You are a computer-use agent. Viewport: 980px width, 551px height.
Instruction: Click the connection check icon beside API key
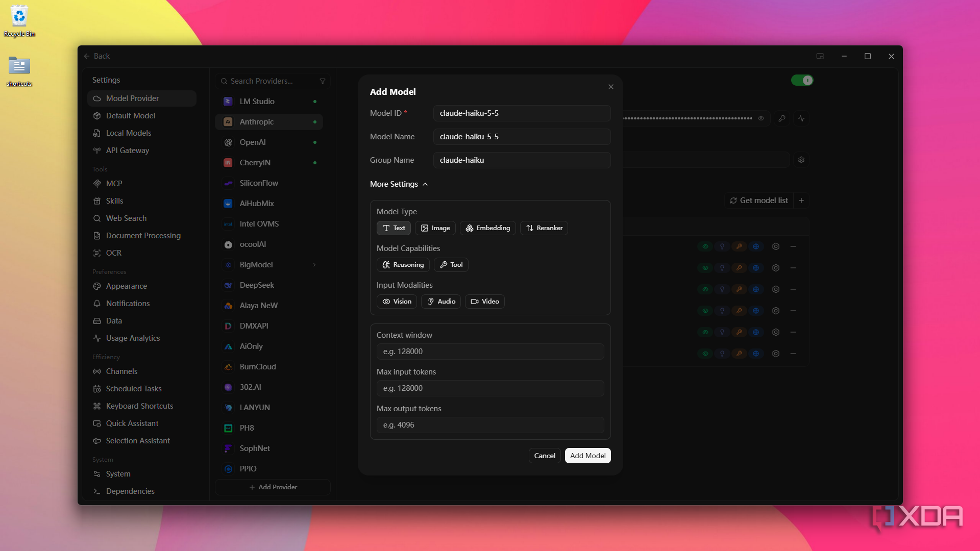pos(801,118)
